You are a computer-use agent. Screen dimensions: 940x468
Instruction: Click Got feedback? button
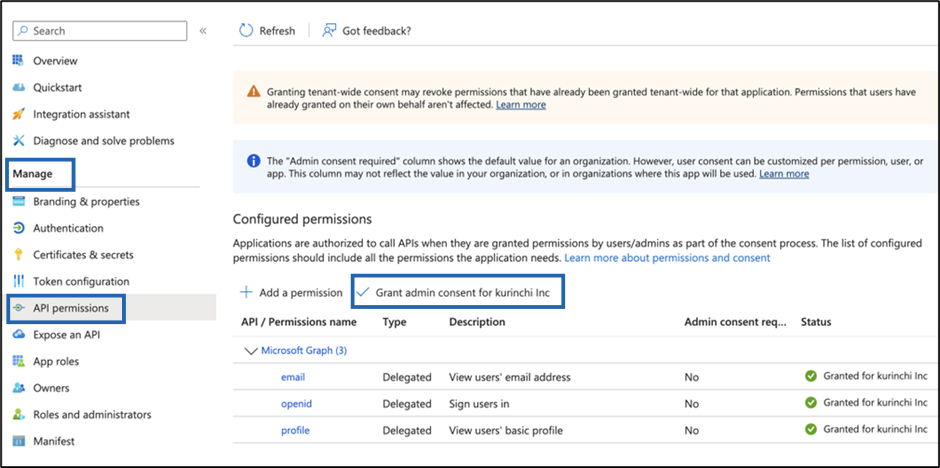coord(366,31)
